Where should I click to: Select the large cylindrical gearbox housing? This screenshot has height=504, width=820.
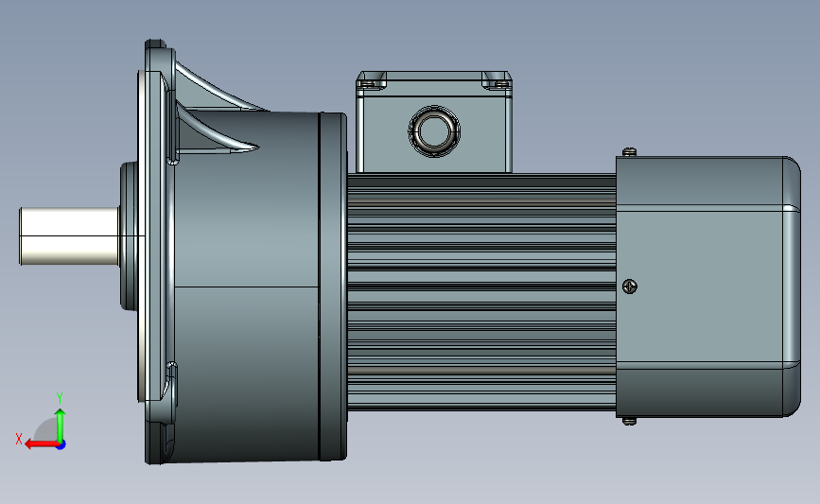tap(247, 287)
